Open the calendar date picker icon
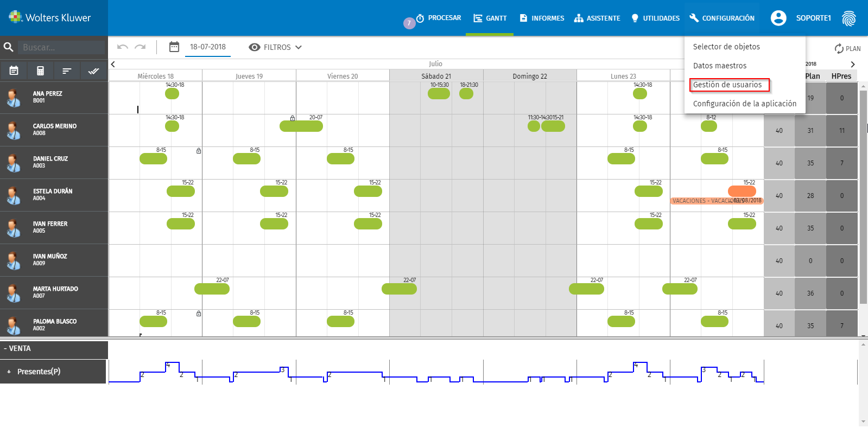Image resolution: width=868 pixels, height=428 pixels. point(174,47)
